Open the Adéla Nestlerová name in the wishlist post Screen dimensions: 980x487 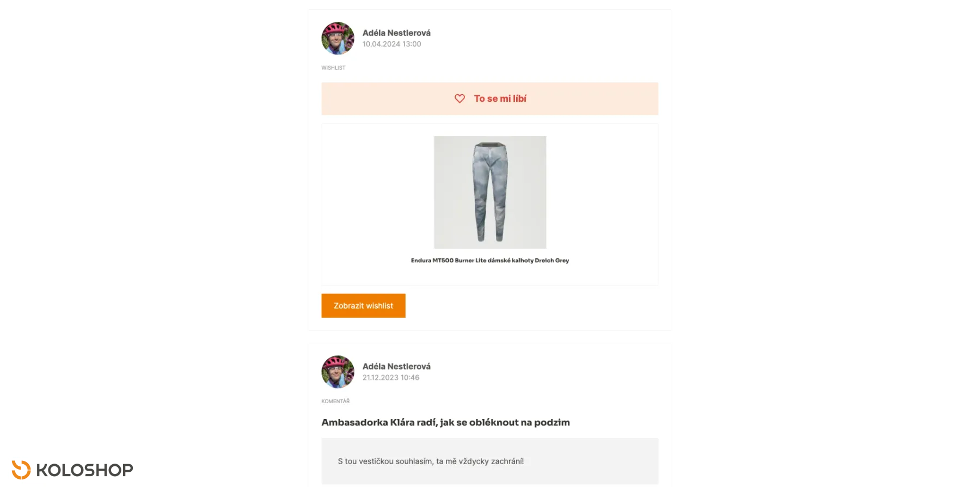point(396,33)
